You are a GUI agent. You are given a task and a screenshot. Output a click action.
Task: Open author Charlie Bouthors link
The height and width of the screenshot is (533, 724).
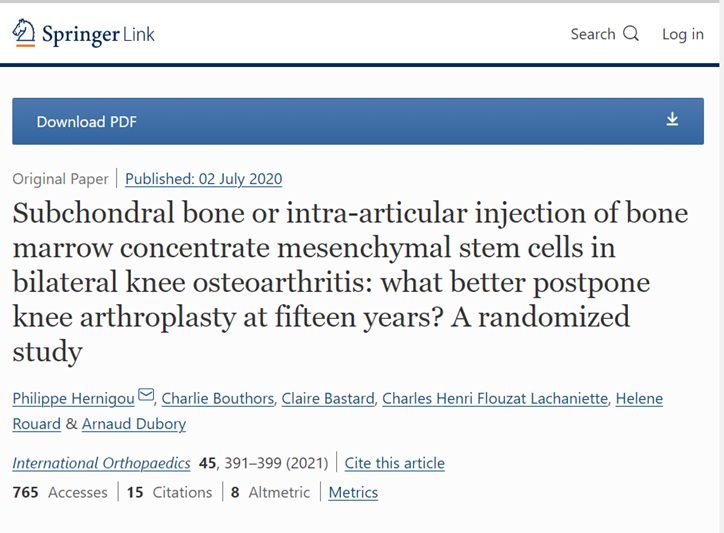[217, 398]
